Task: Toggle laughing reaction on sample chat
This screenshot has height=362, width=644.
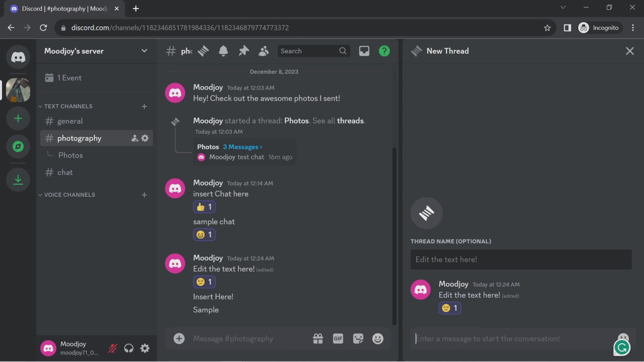Action: click(x=204, y=235)
